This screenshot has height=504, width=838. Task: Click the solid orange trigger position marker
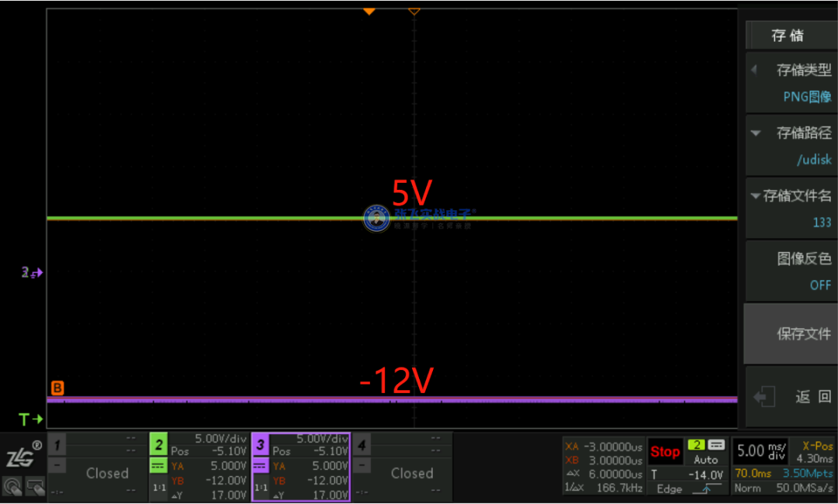369,11
